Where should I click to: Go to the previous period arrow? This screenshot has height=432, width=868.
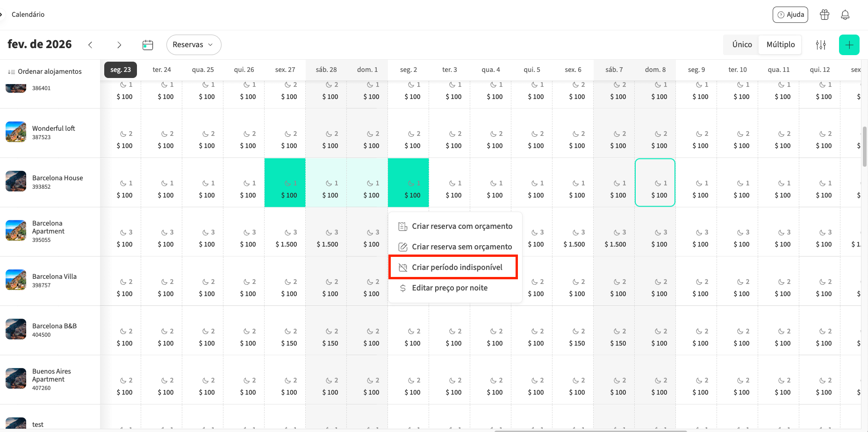pyautogui.click(x=90, y=45)
